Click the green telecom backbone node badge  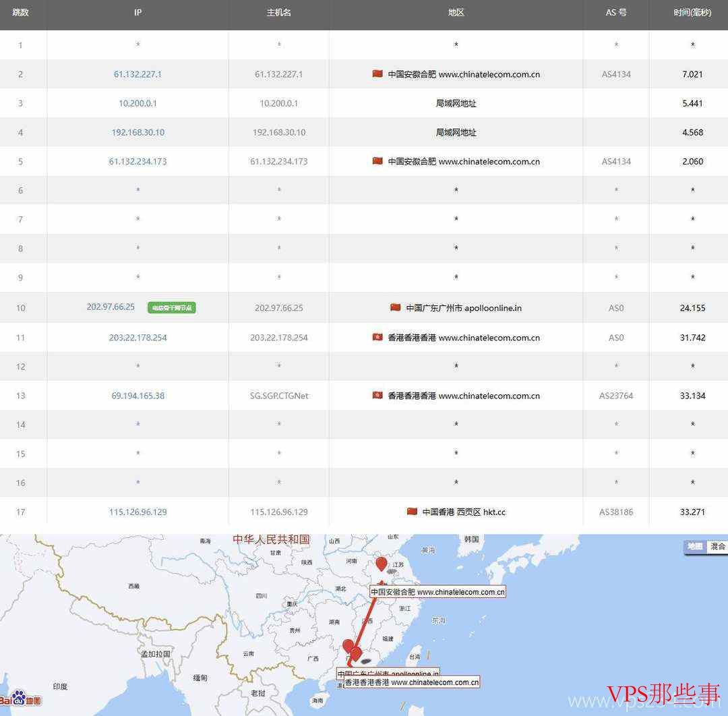tap(172, 307)
